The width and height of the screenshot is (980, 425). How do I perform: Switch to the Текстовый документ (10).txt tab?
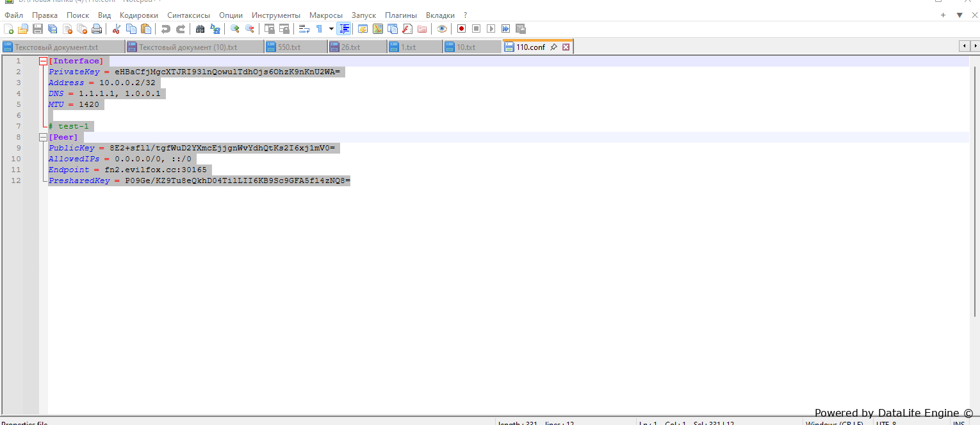point(195,47)
